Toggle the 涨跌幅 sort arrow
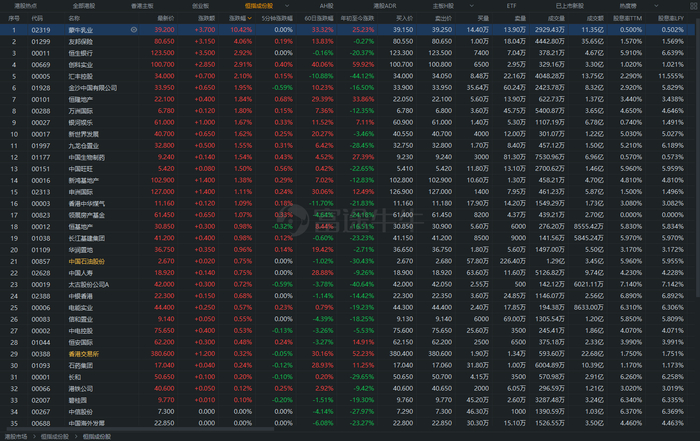 (250, 18)
